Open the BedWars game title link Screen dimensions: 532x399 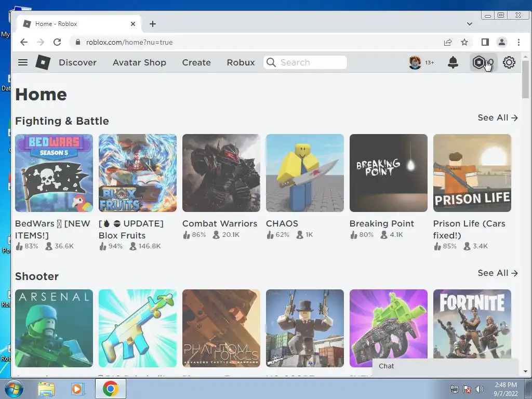52,229
